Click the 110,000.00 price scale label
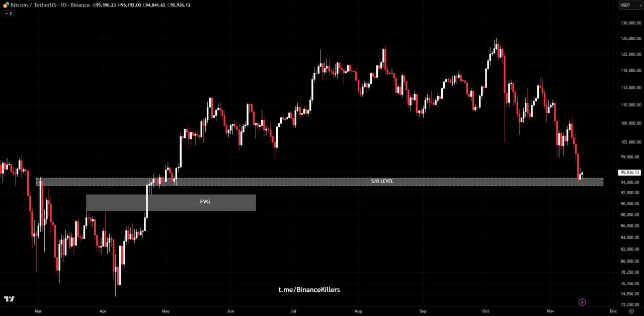644x316 pixels. 630,105
